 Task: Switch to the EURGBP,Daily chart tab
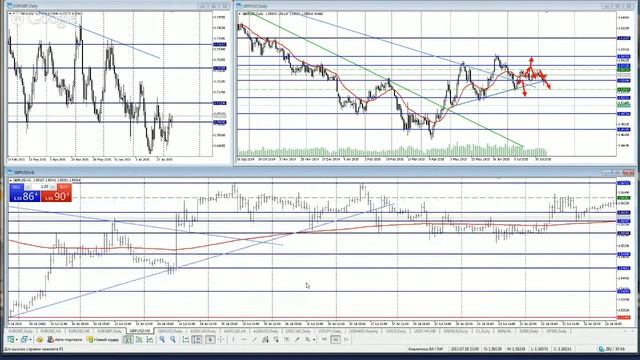[x=109, y=331]
